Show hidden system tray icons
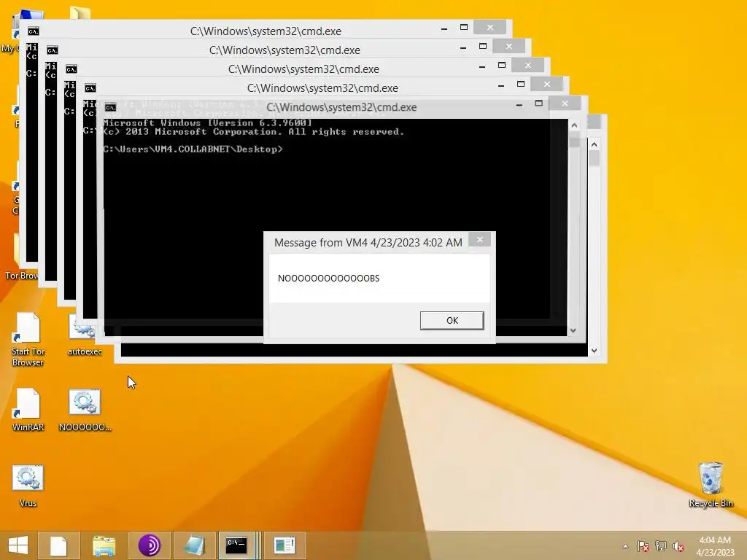 click(625, 546)
